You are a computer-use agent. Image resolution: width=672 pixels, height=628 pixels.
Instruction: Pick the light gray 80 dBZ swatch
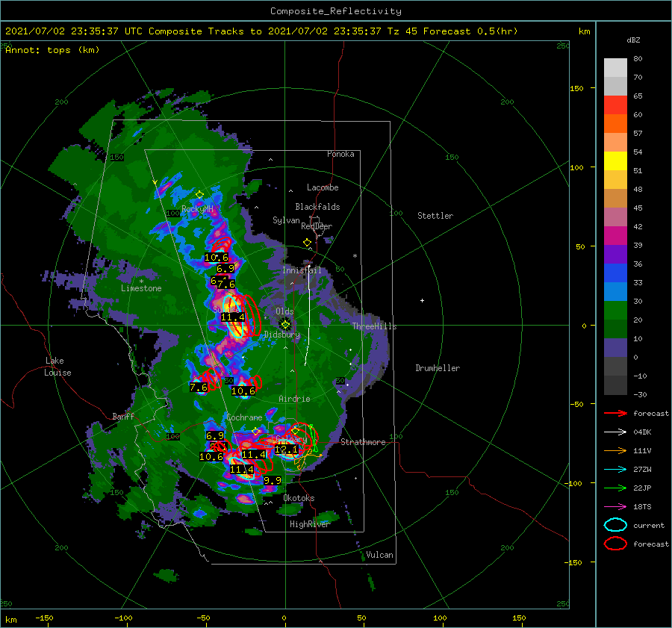(x=615, y=67)
